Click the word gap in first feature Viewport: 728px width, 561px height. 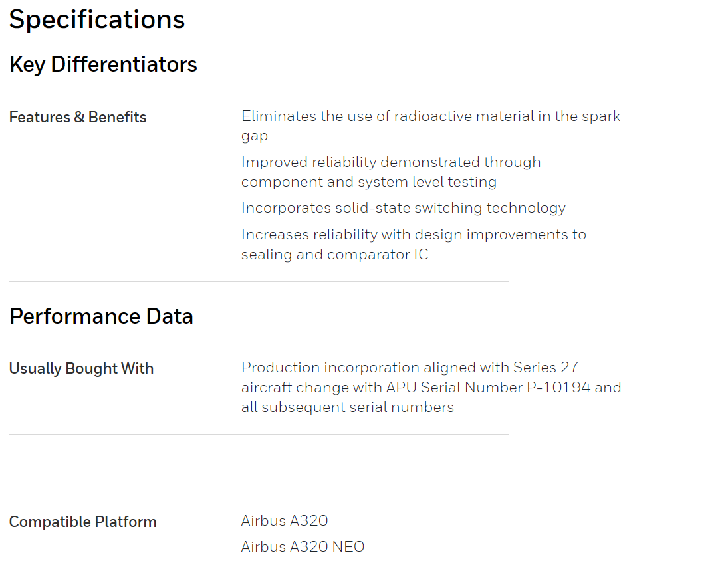pyautogui.click(x=255, y=136)
